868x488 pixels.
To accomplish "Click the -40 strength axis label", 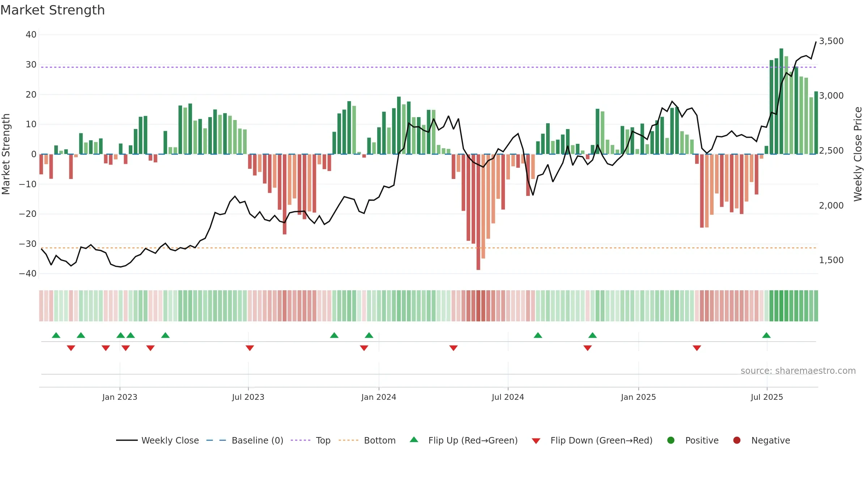I will [x=28, y=274].
